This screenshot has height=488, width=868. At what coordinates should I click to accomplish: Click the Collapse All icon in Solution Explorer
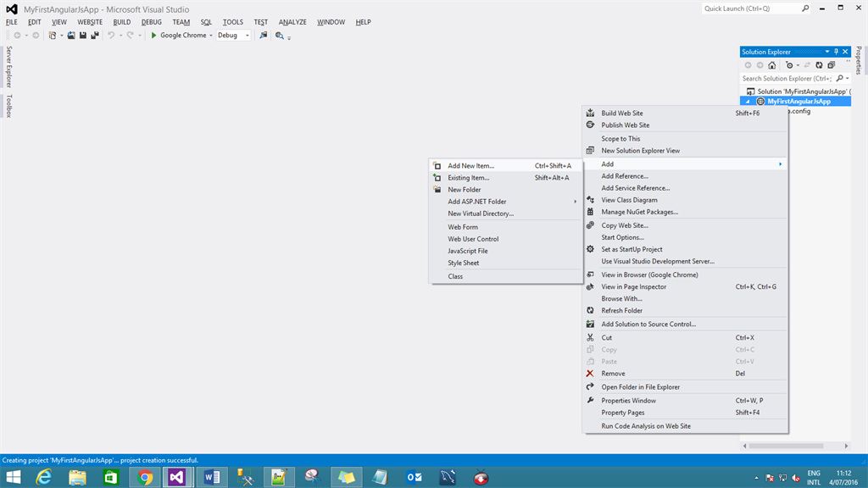[832, 65]
